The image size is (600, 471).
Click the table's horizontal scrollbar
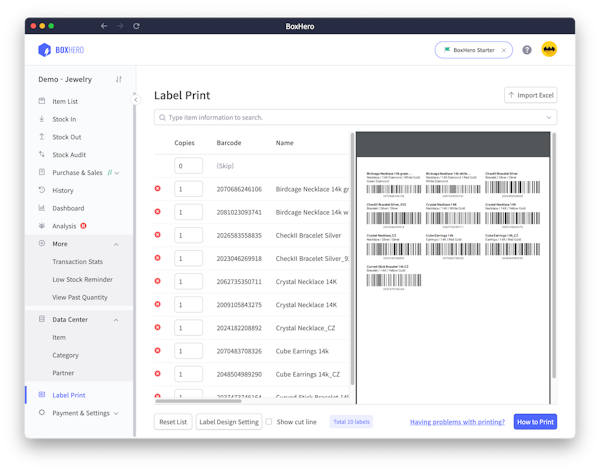coord(198,401)
